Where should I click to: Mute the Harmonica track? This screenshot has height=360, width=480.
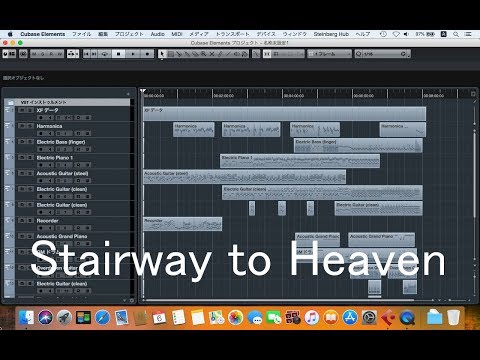[22, 126]
